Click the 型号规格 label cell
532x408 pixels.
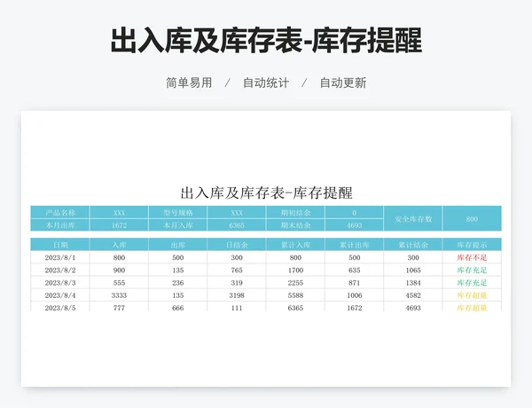click(177, 213)
